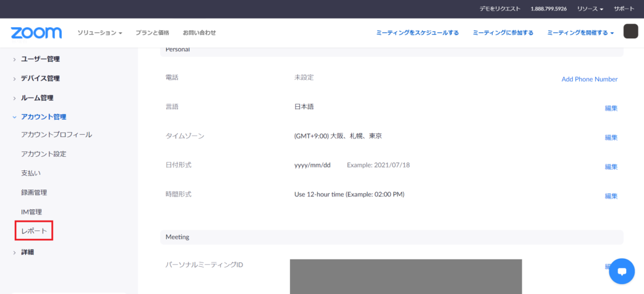The width and height of the screenshot is (644, 294).
Task: Edit the タイムゾーン setting
Action: click(611, 137)
